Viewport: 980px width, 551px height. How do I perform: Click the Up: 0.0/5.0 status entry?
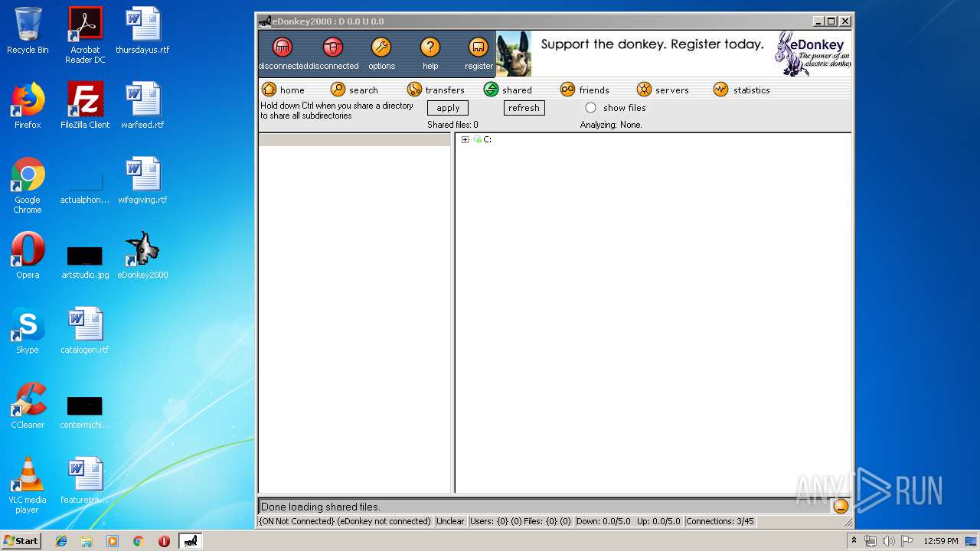658,521
